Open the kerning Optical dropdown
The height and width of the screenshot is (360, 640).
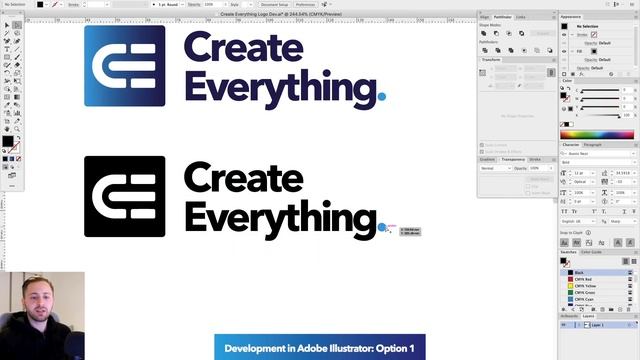coord(593,182)
